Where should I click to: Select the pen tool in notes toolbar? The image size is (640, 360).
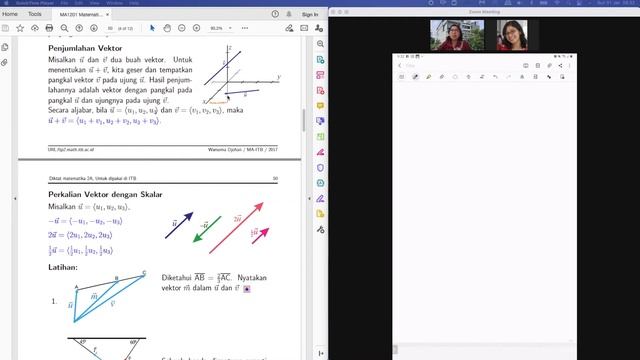(415, 77)
